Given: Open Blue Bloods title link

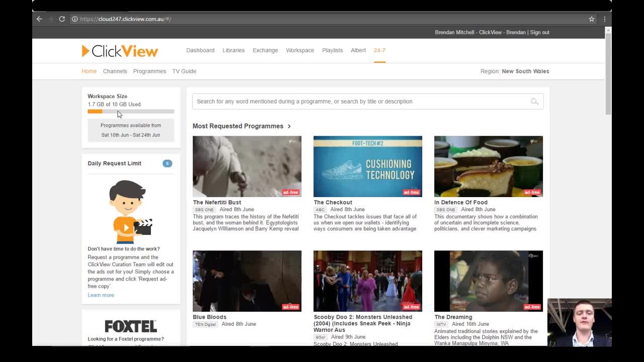Looking at the screenshot, I should coord(209,317).
